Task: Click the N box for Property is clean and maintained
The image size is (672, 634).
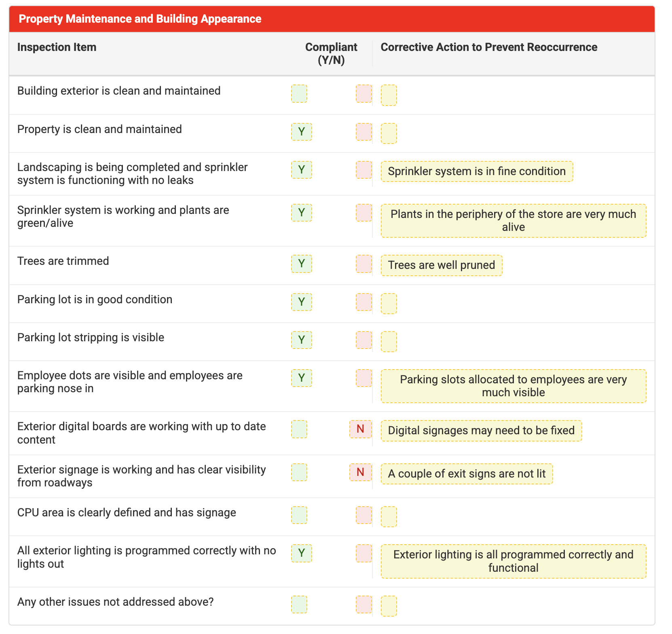Action: pos(363,132)
